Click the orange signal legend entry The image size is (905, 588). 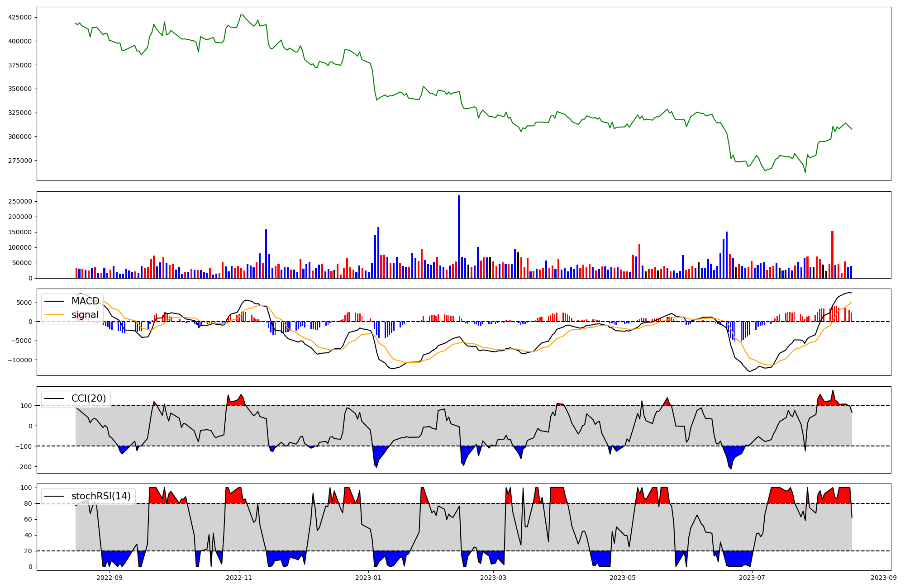coord(85,315)
